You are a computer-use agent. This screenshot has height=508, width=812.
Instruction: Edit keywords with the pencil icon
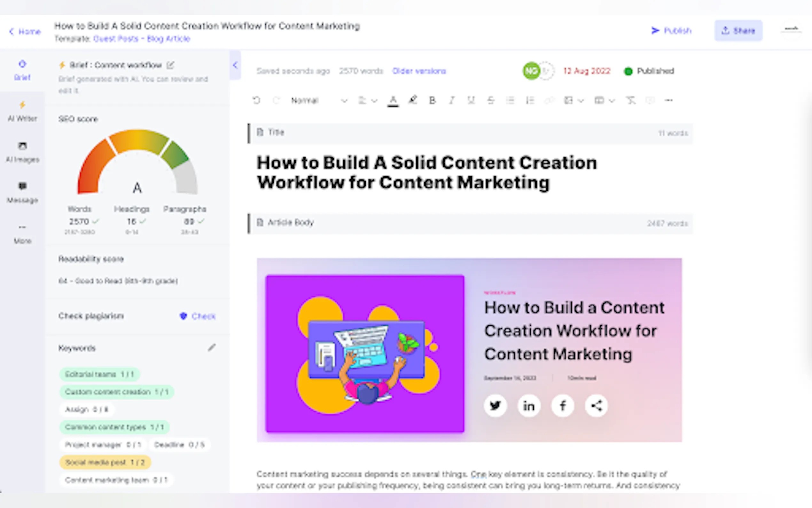(x=212, y=347)
